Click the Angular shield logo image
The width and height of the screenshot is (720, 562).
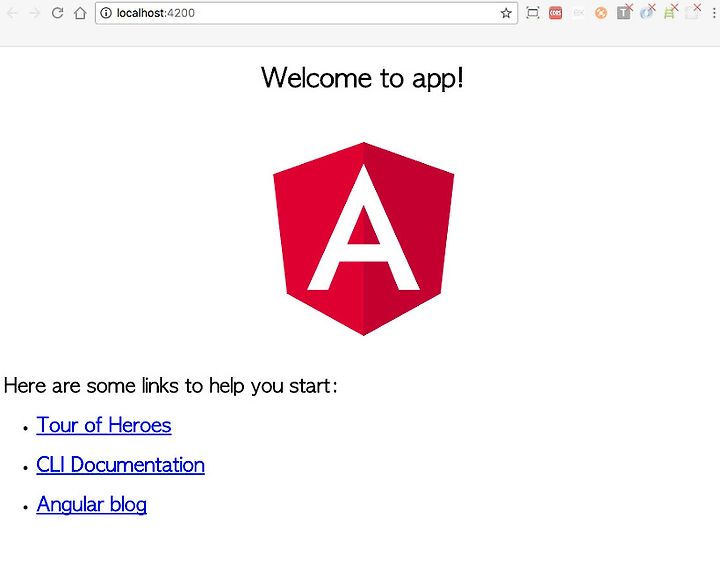point(364,239)
